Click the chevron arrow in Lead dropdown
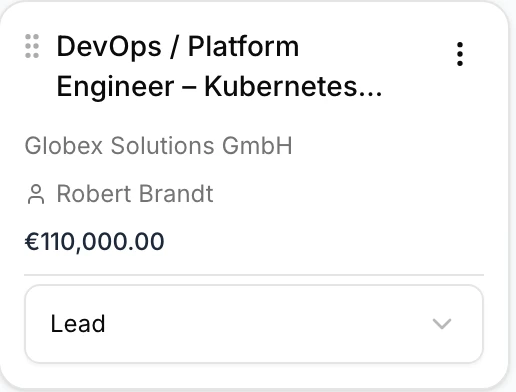This screenshot has width=516, height=392. pos(442,324)
